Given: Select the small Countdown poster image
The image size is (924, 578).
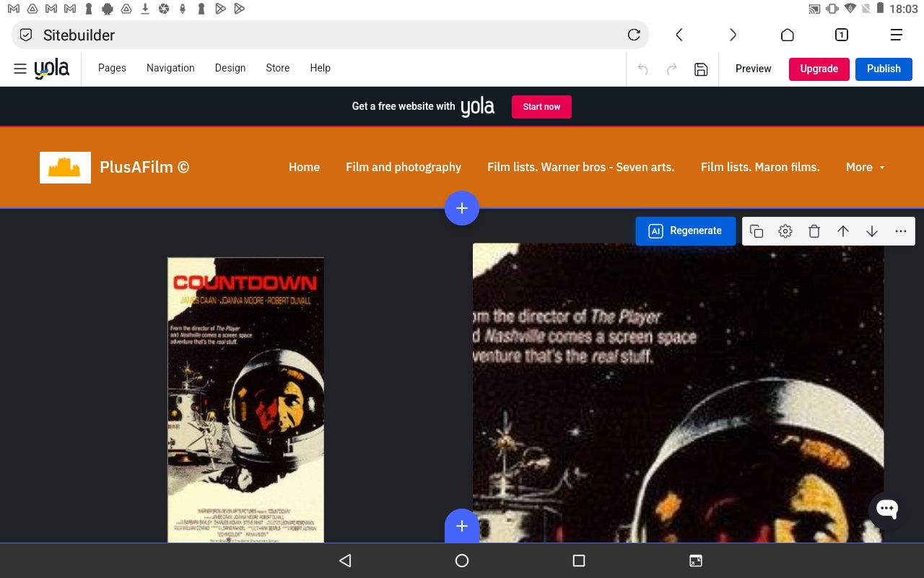Looking at the screenshot, I should click(x=245, y=400).
